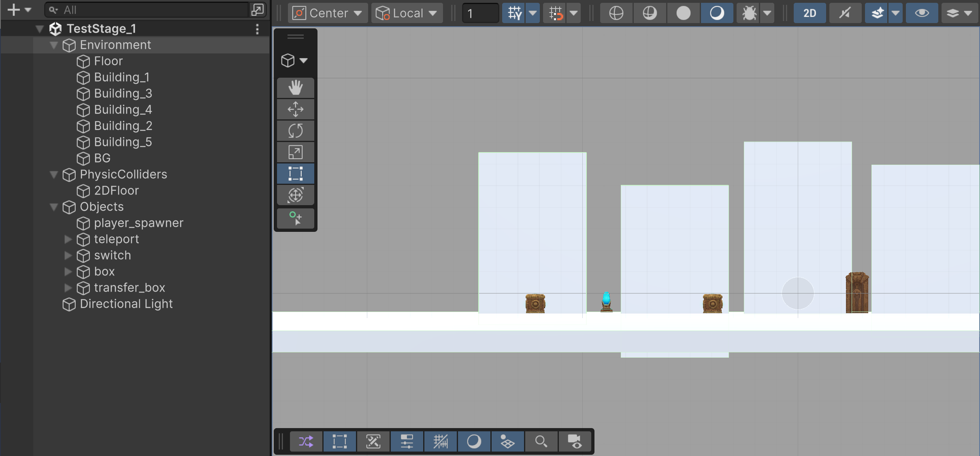Toggle scene visibility eye icon
The height and width of the screenshot is (456, 980).
click(922, 13)
